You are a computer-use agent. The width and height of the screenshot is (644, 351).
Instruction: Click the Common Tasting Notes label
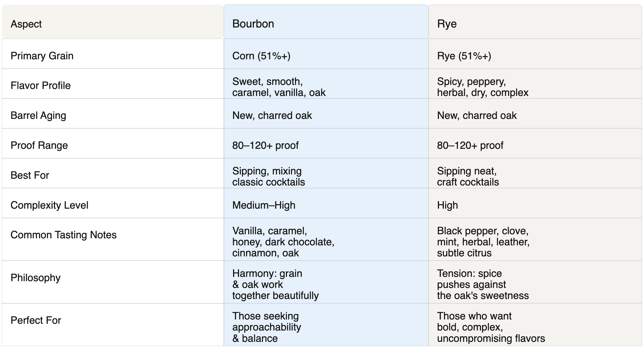(x=64, y=235)
